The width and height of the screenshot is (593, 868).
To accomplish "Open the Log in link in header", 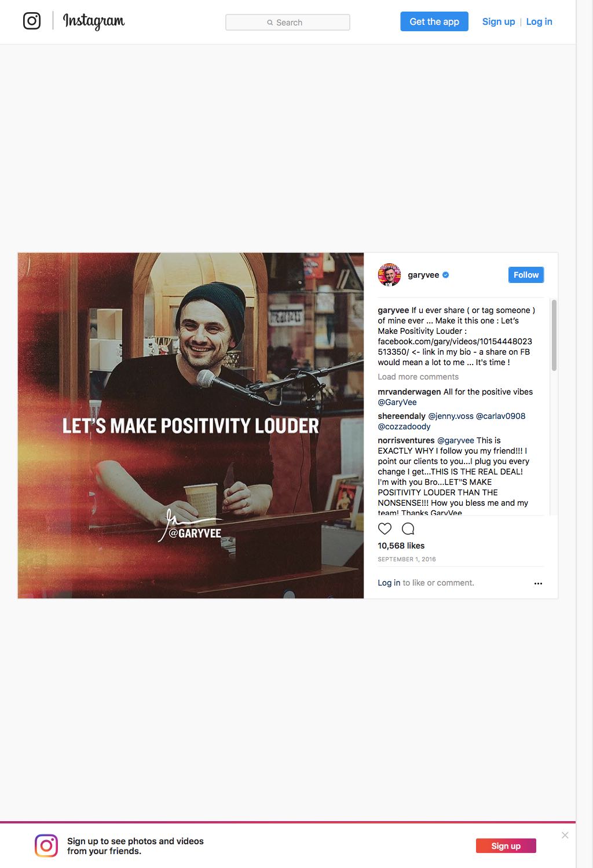I will point(539,21).
